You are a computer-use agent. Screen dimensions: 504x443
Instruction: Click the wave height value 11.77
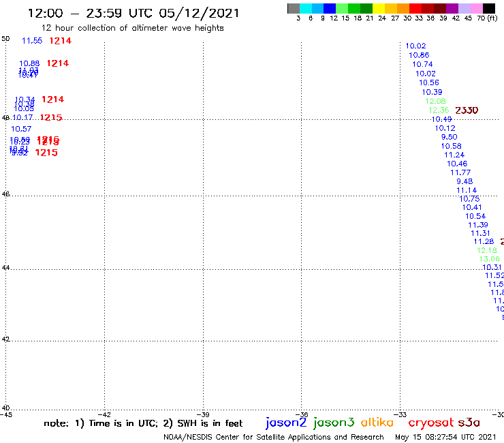460,172
